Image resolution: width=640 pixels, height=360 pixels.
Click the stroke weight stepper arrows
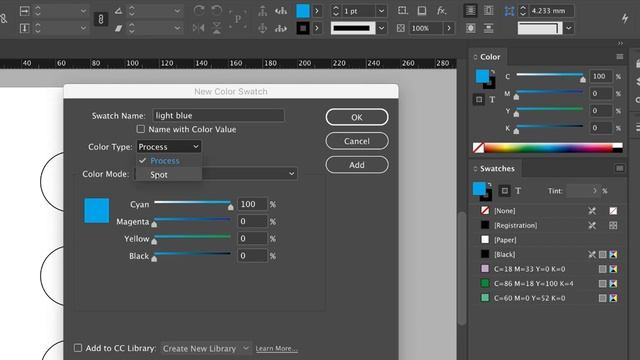336,11
